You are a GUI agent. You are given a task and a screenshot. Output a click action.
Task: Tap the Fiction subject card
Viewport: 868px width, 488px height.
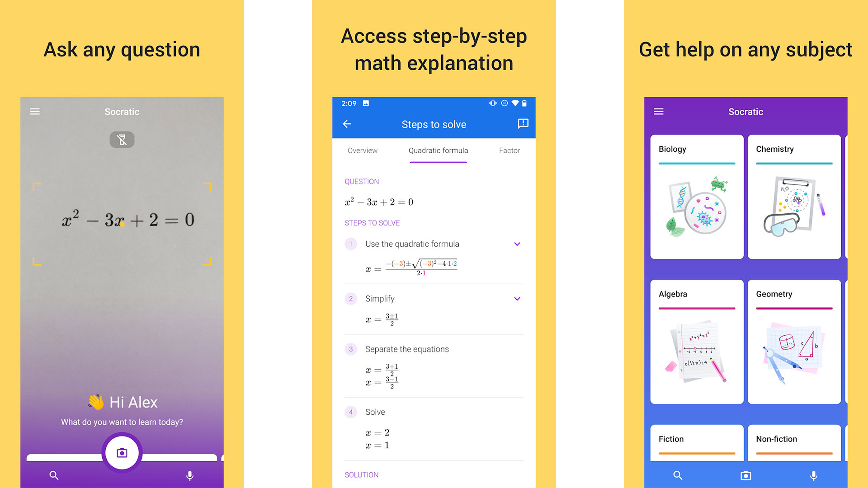(694, 444)
